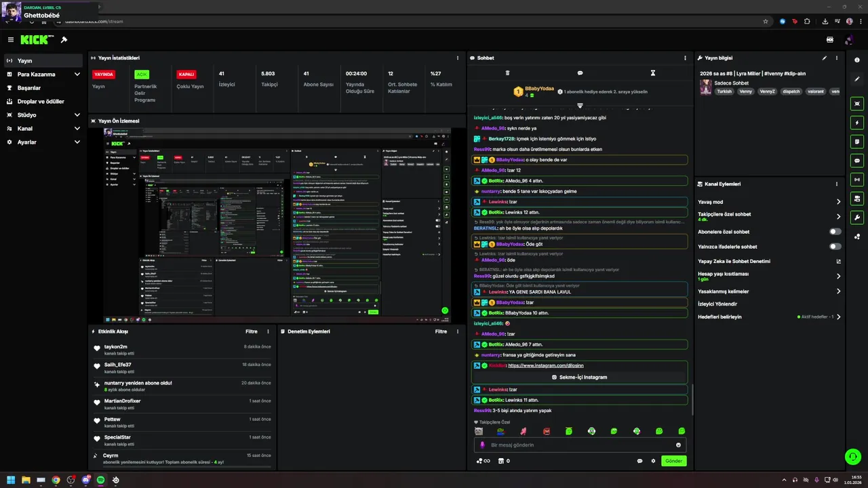The image size is (868, 488).
Task: Click tayкon2m follow event row
Action: tap(183, 350)
